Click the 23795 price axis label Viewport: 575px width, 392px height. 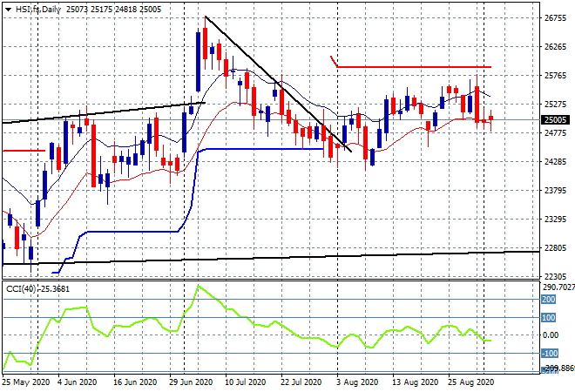555,190
